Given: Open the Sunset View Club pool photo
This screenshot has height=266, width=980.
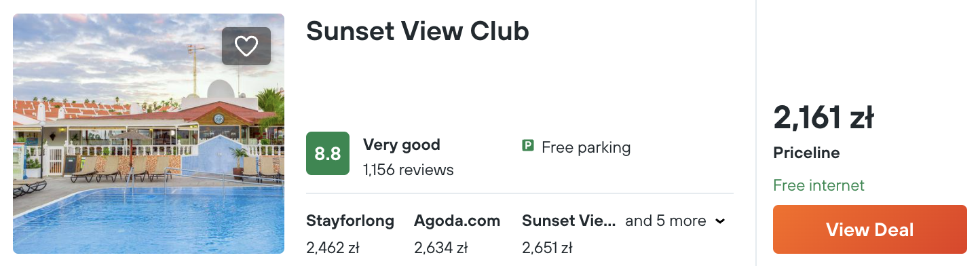Looking at the screenshot, I should tap(149, 134).
